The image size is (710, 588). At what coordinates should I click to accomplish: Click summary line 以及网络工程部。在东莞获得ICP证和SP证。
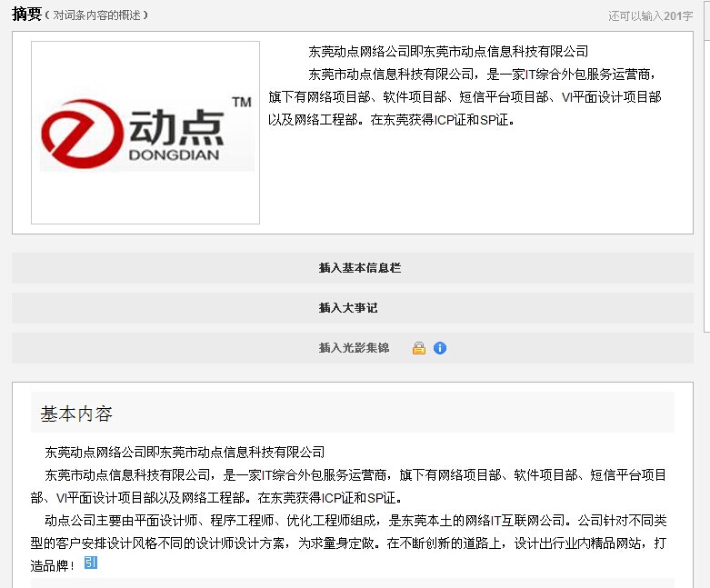click(392, 120)
